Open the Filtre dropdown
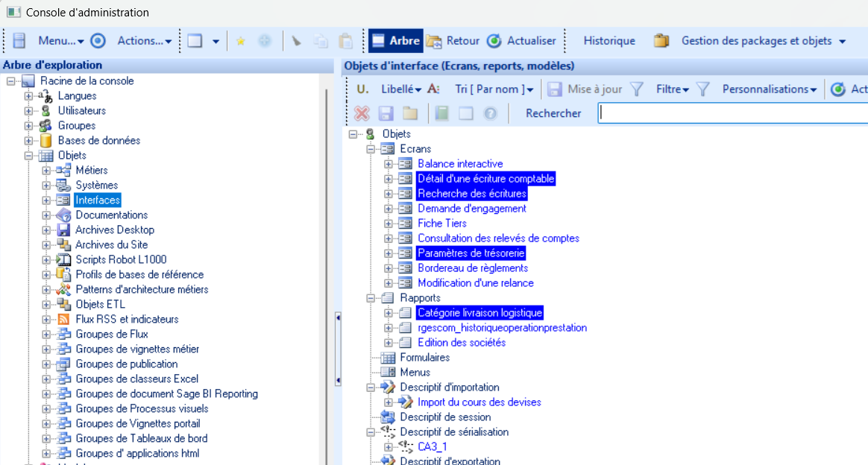This screenshot has height=465, width=868. (x=673, y=89)
